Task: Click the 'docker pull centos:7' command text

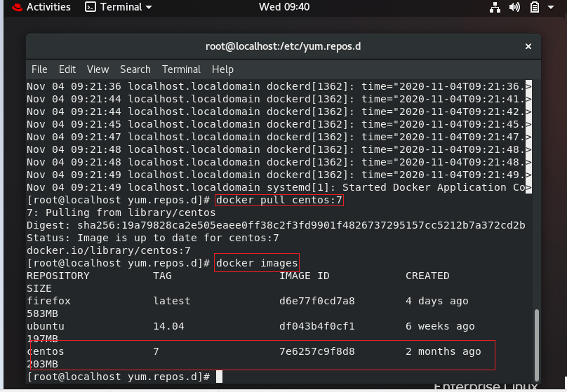Action: click(x=279, y=200)
